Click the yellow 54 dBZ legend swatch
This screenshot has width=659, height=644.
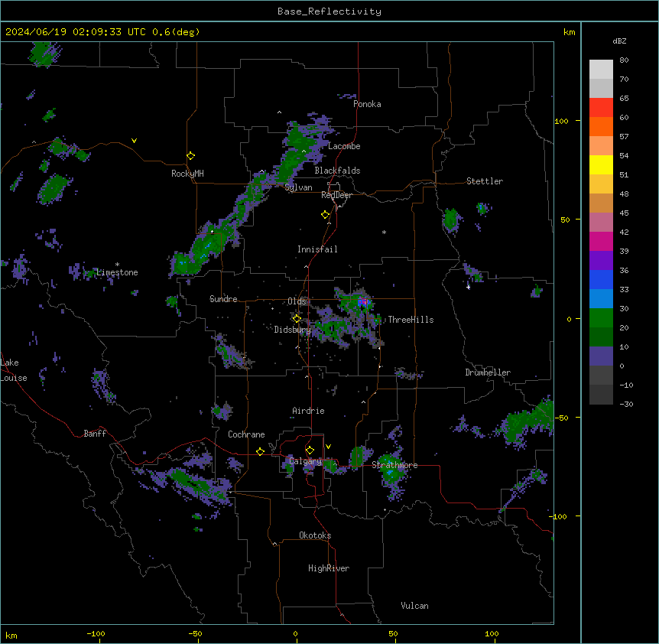point(601,164)
